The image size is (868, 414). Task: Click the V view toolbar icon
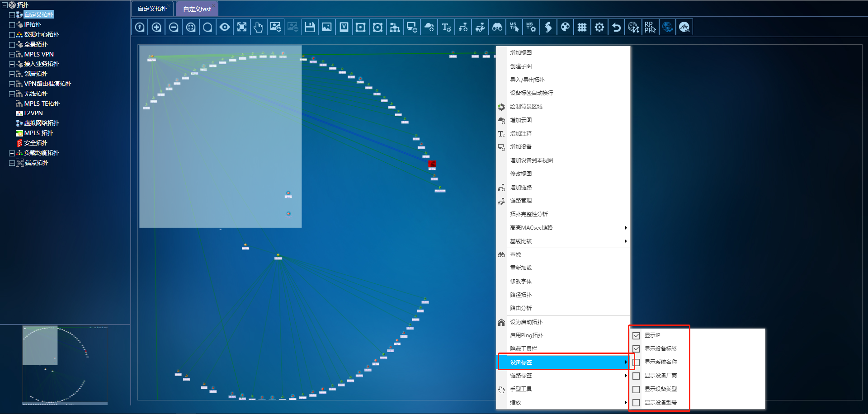click(x=344, y=27)
